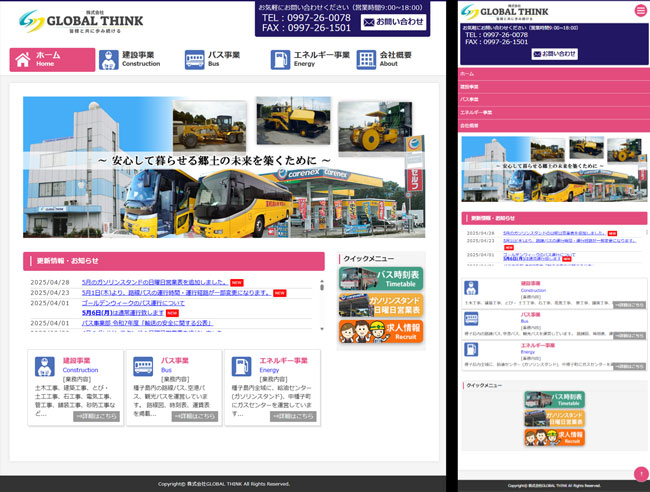Click 詳細はこちら in the desktop バス事業 card
This screenshot has height=492, width=650.
coord(195,416)
